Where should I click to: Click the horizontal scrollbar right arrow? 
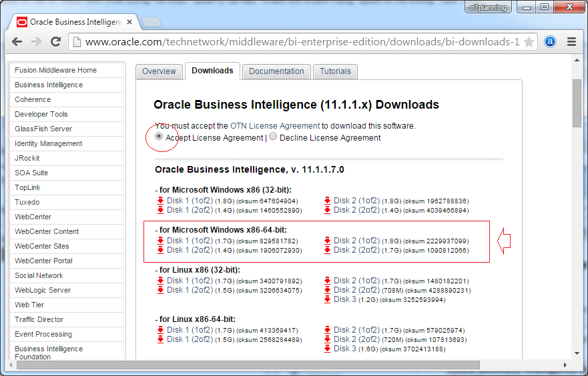point(565,365)
